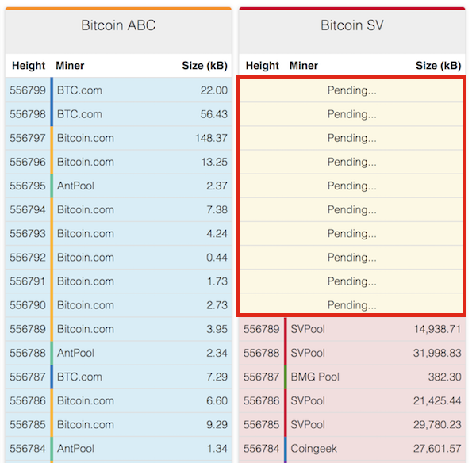476x463 pixels.
Task: Click the topmost Pending row in Bitcoin SV
Action: coord(351,90)
